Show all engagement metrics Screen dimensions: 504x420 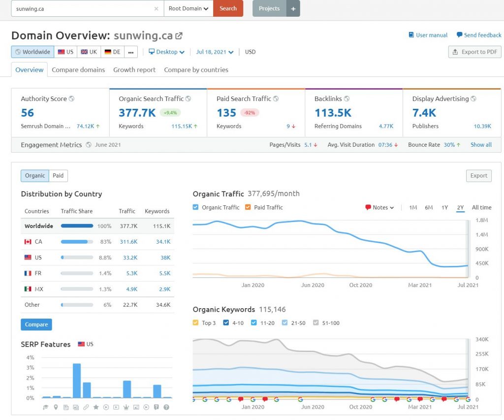pos(481,145)
